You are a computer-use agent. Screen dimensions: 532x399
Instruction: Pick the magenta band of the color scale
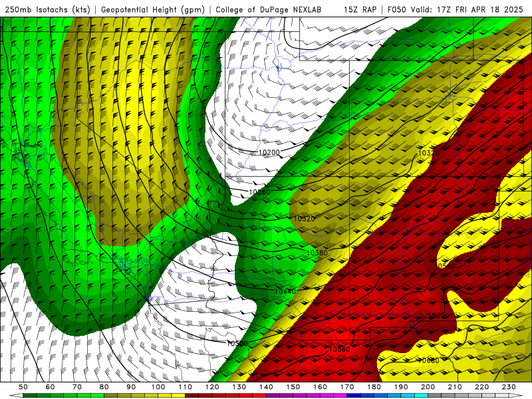(x=306, y=396)
